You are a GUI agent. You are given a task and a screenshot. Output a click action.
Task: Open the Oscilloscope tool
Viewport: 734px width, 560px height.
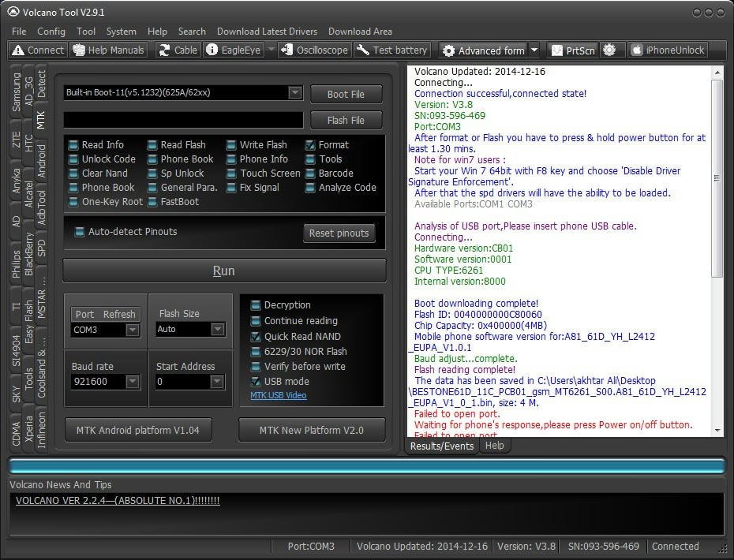click(315, 50)
